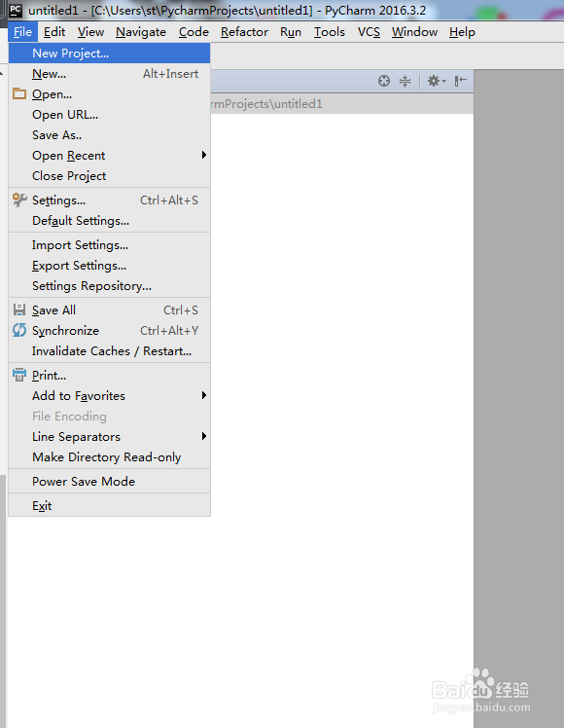Image resolution: width=564 pixels, height=728 pixels.
Task: Choose New... menu entry
Action: (x=110, y=74)
